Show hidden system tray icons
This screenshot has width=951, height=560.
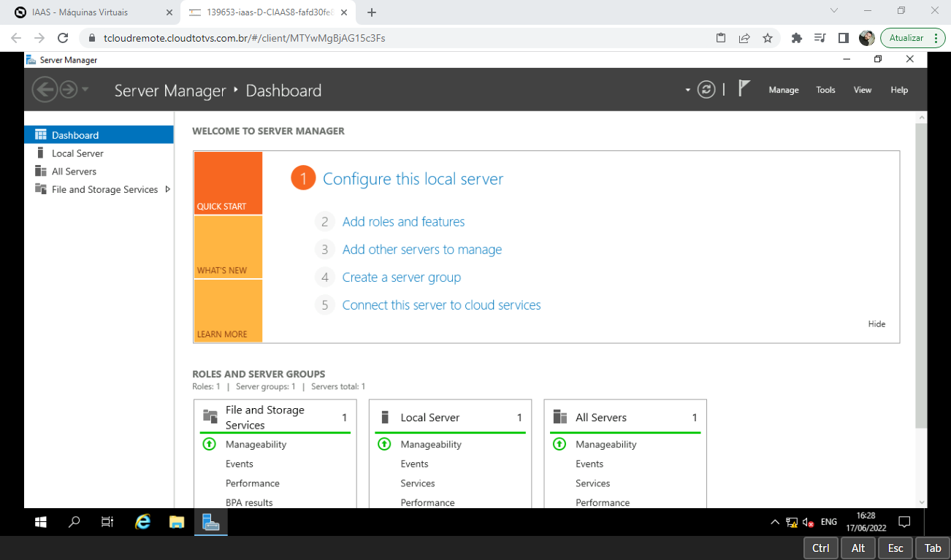point(775,522)
